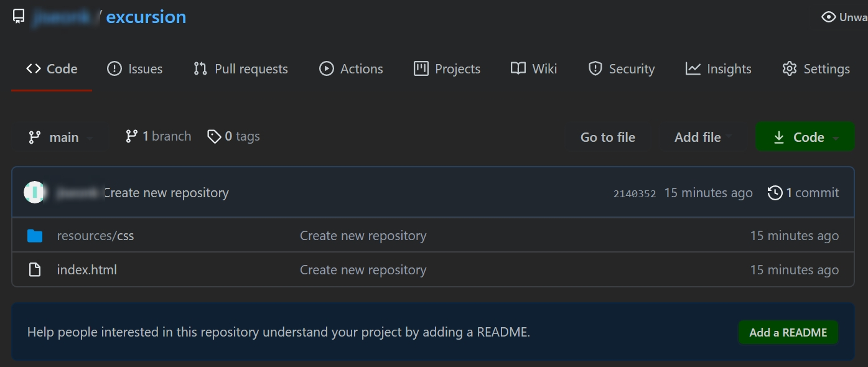The image size is (868, 367).
Task: Click the Go to file button
Action: click(608, 137)
